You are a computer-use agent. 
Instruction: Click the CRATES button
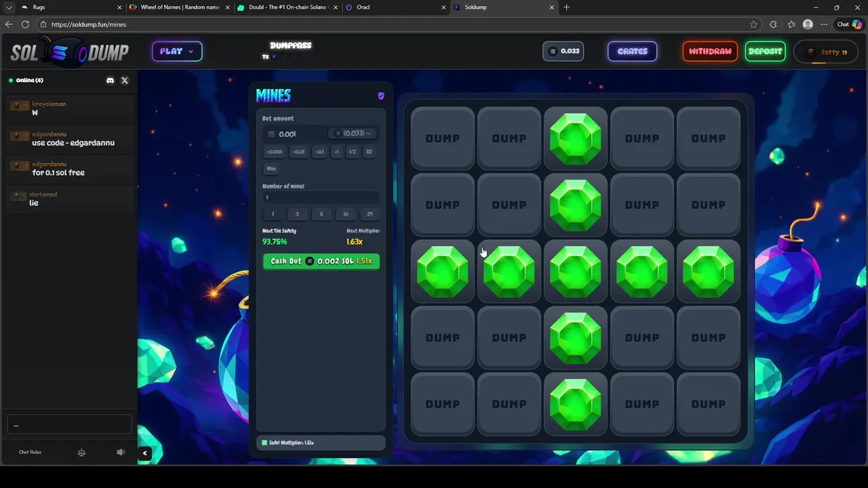tap(633, 52)
